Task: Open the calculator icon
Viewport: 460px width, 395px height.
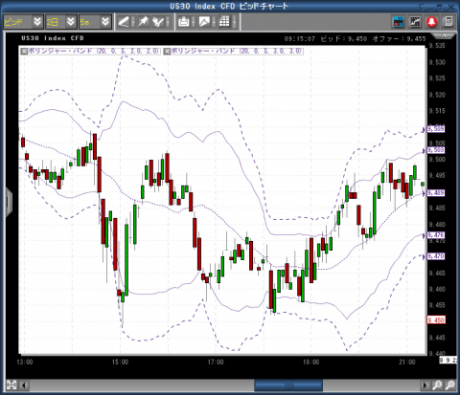Action: (449, 22)
